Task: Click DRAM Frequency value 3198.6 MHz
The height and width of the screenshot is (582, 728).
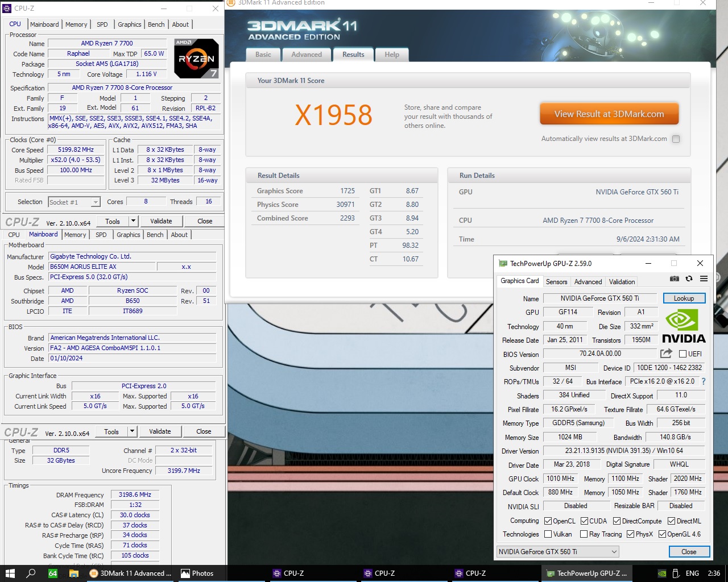Action: coord(135,494)
